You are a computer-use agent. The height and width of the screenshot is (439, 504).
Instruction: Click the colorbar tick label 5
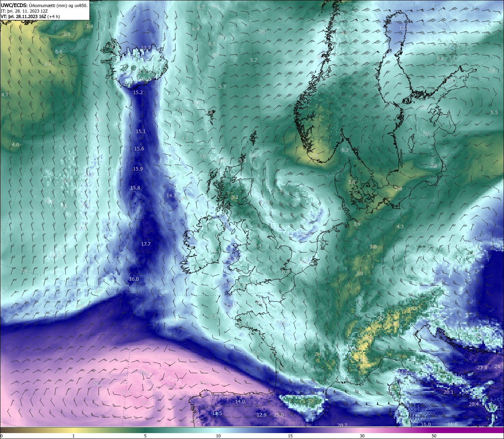pyautogui.click(x=145, y=436)
